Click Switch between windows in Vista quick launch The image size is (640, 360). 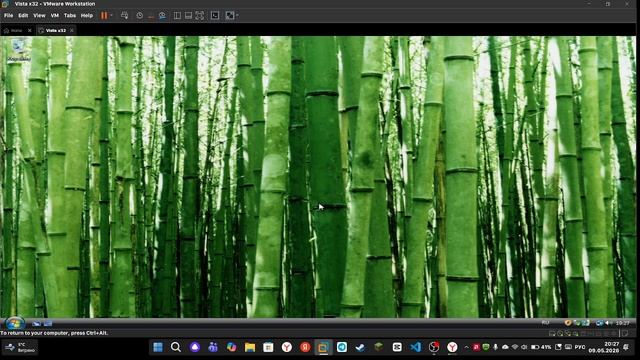point(48,323)
